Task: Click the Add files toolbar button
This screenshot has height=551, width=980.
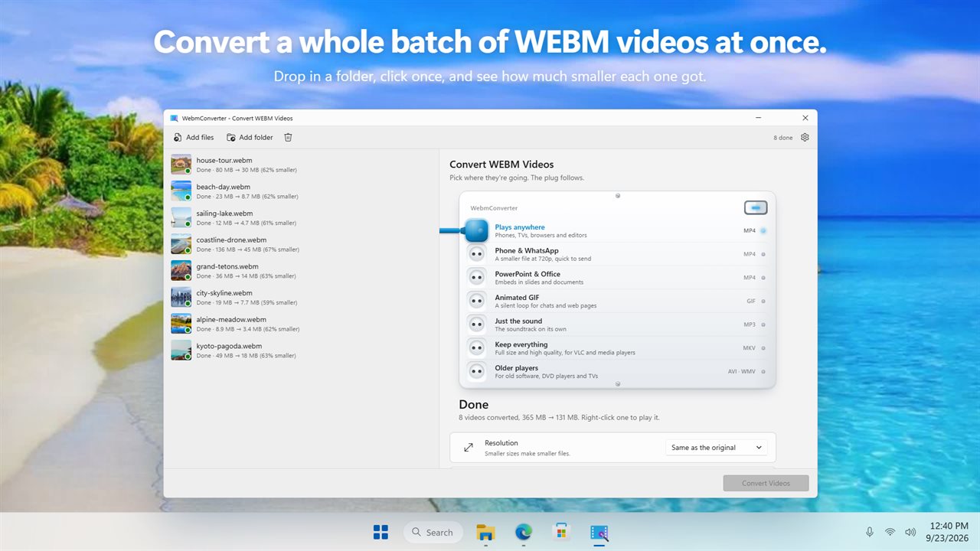Action: [x=194, y=138]
